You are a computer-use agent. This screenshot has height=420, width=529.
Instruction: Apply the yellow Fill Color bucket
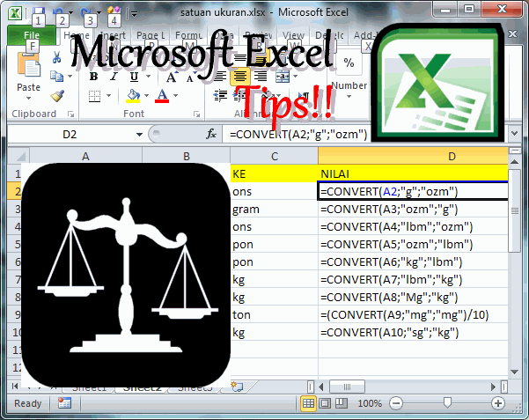pyautogui.click(x=133, y=96)
